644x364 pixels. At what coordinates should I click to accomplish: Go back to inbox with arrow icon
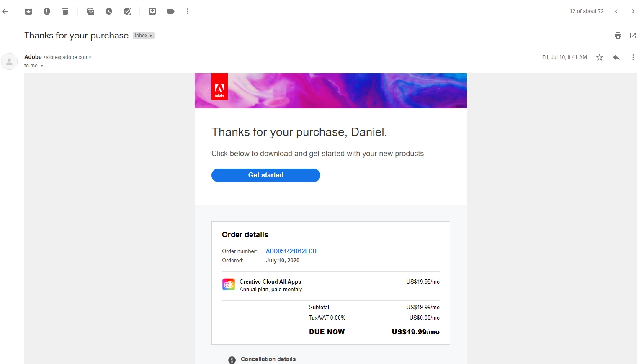[5, 11]
